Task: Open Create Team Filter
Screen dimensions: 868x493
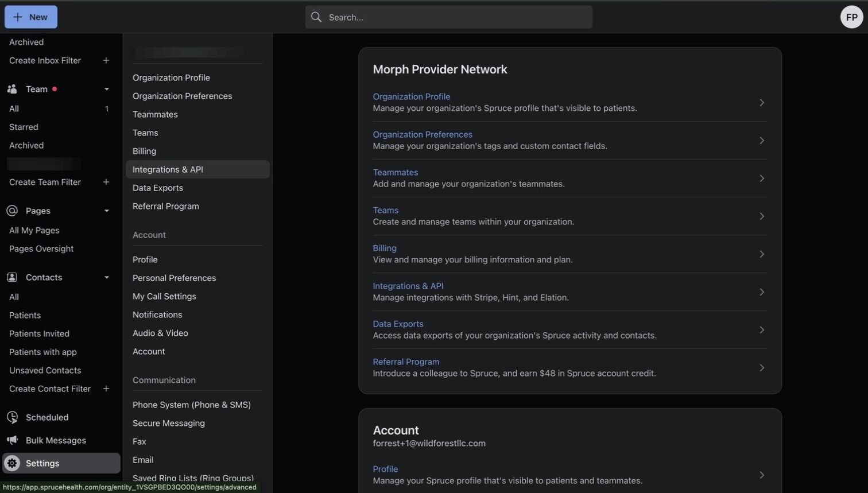Action: [x=45, y=182]
